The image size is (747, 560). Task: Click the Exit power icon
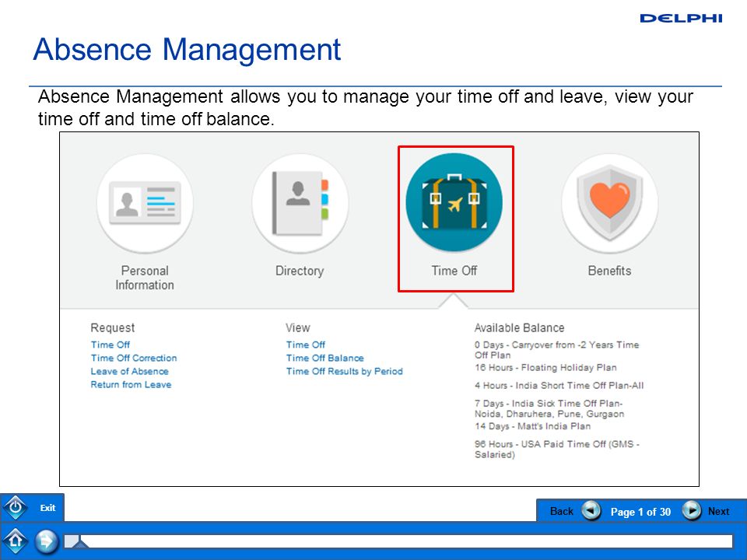(x=15, y=508)
